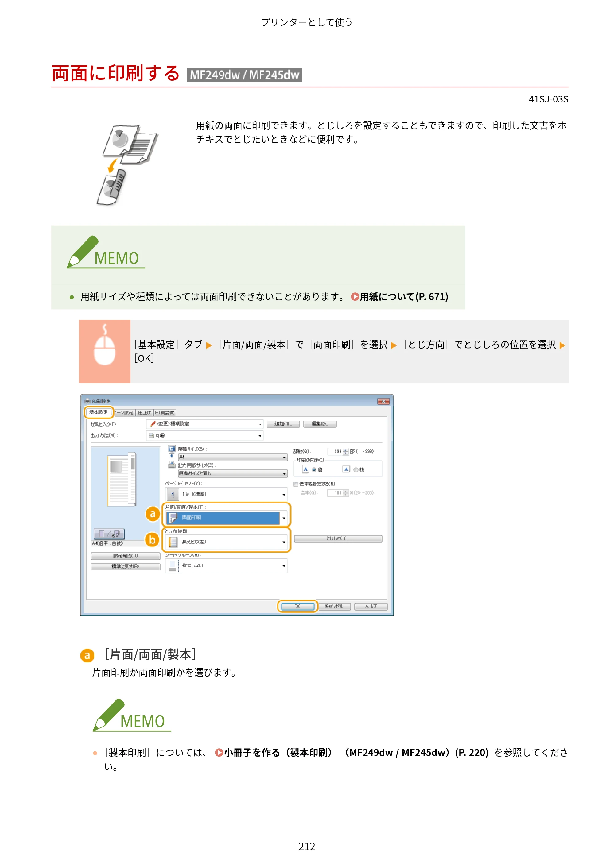Click the double-sided printing icon in dropdown
The height and width of the screenshot is (868, 614).
pyautogui.click(x=173, y=518)
